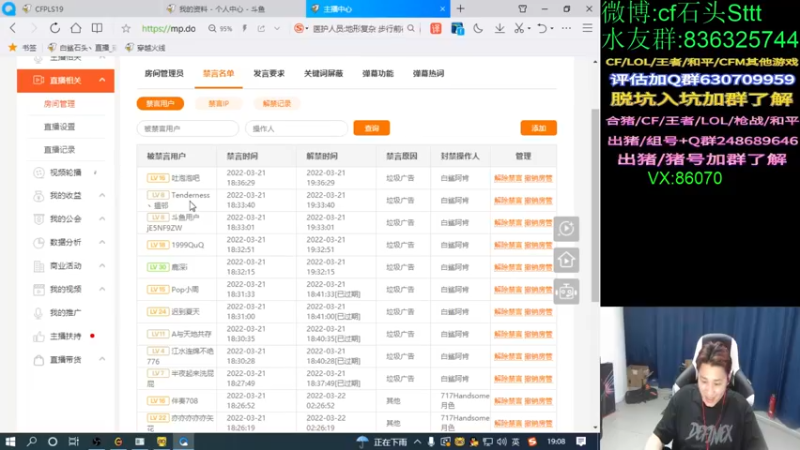
Task: Click the floating refresh playback widget
Action: 566,228
